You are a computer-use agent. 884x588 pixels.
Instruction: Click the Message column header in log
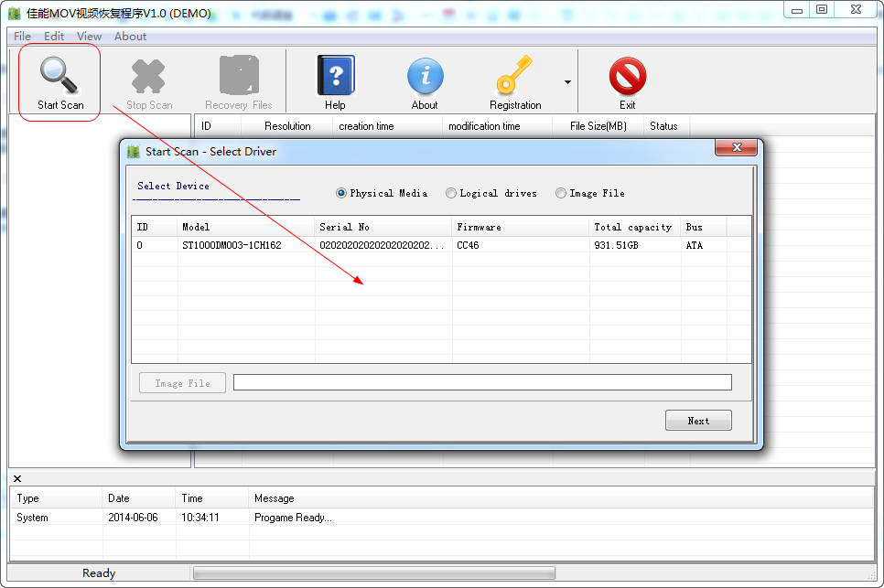pos(560,498)
